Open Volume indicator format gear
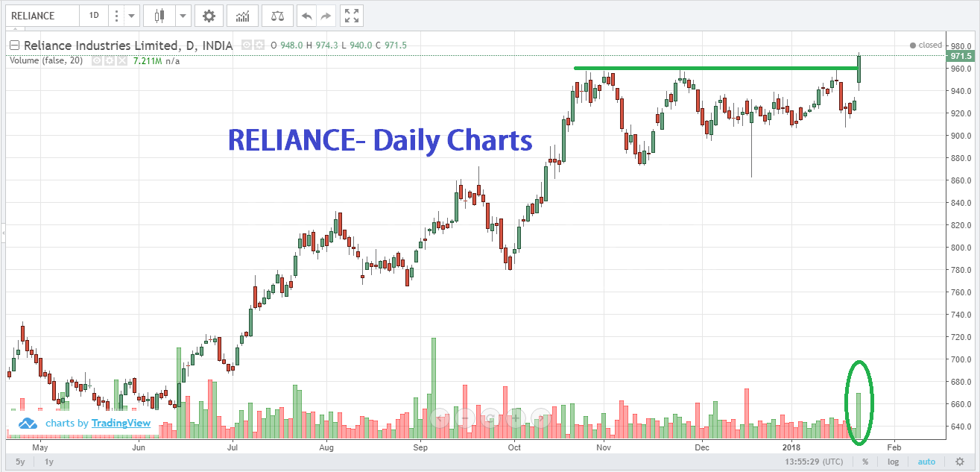The width and height of the screenshot is (980, 472). (x=108, y=61)
